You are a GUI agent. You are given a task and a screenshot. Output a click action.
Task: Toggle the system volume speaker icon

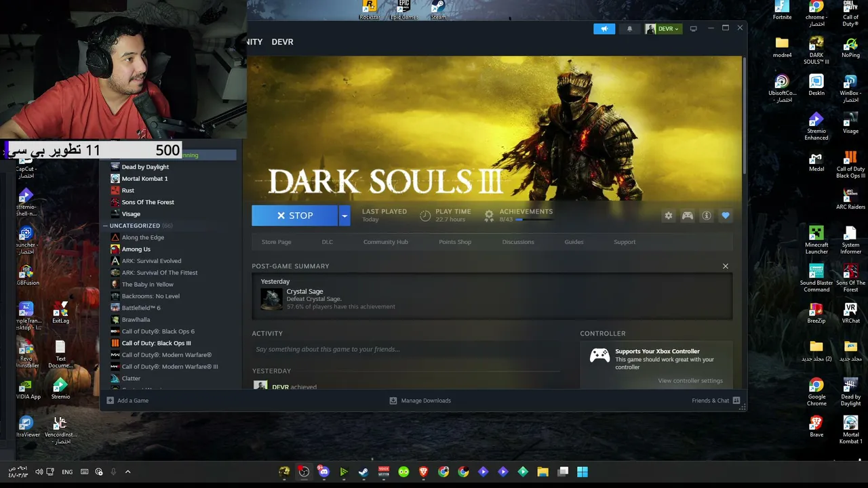[39, 472]
